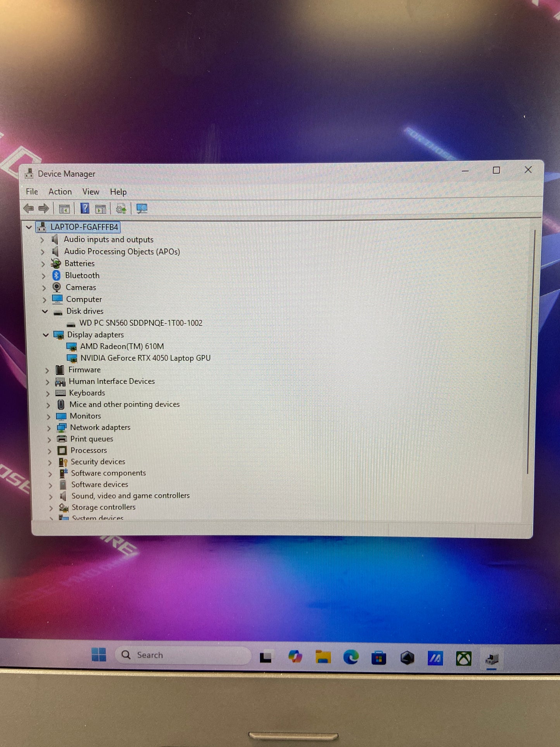Maximize the Device Manager window

coord(496,170)
